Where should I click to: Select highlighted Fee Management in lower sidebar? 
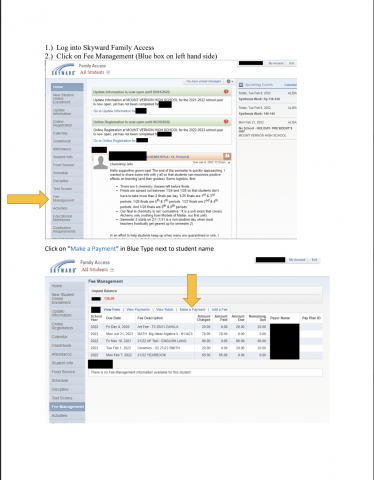tap(67, 407)
